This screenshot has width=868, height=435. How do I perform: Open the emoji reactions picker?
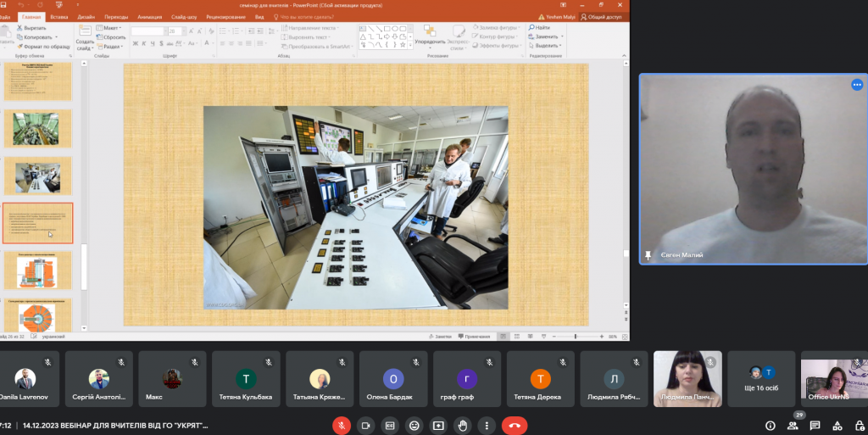click(415, 425)
